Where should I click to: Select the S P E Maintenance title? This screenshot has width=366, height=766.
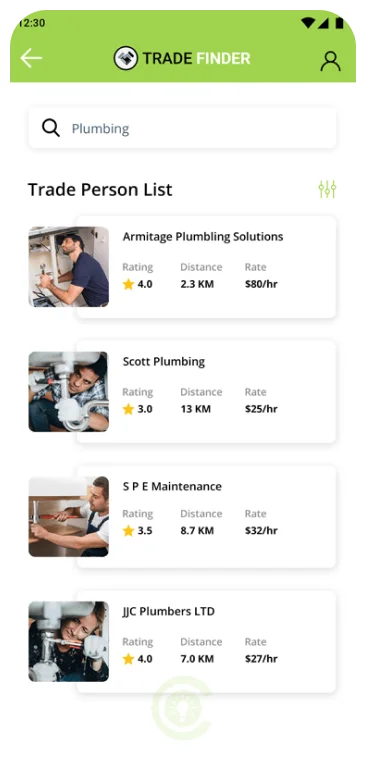[172, 487]
